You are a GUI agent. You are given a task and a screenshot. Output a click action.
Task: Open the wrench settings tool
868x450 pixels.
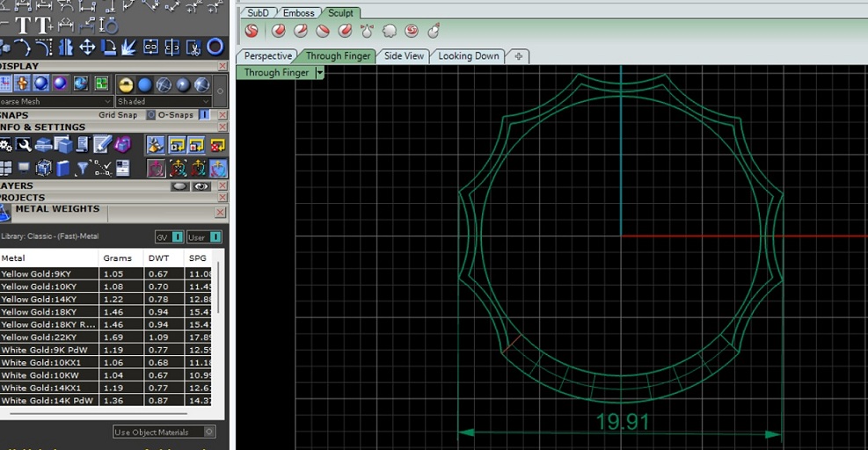pyautogui.click(x=24, y=144)
